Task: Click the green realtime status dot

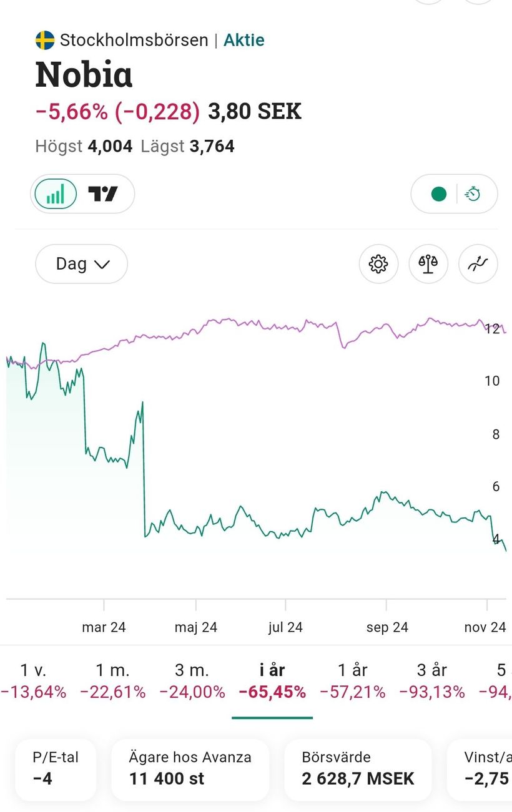Action: (439, 194)
